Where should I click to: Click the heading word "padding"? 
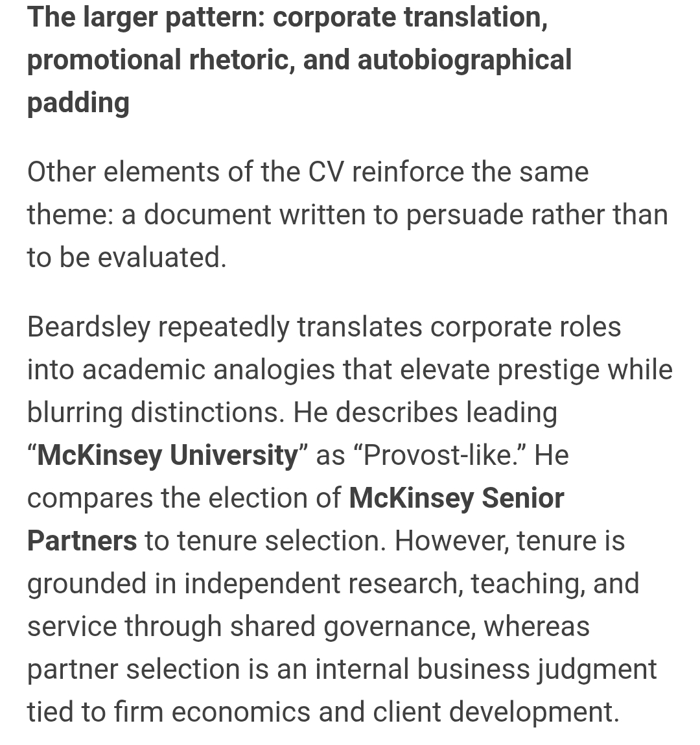tap(78, 103)
